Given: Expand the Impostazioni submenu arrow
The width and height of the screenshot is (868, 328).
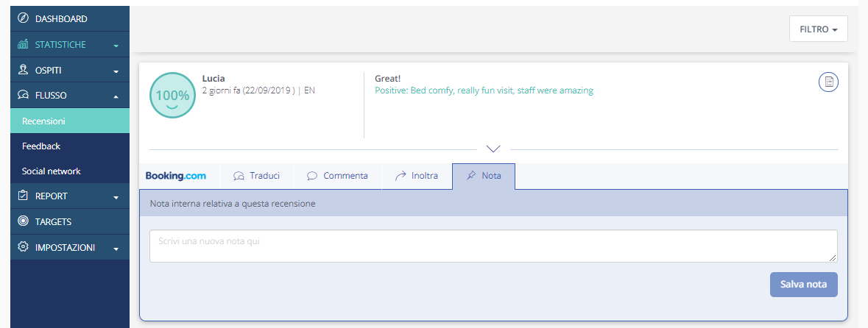Looking at the screenshot, I should 116,249.
